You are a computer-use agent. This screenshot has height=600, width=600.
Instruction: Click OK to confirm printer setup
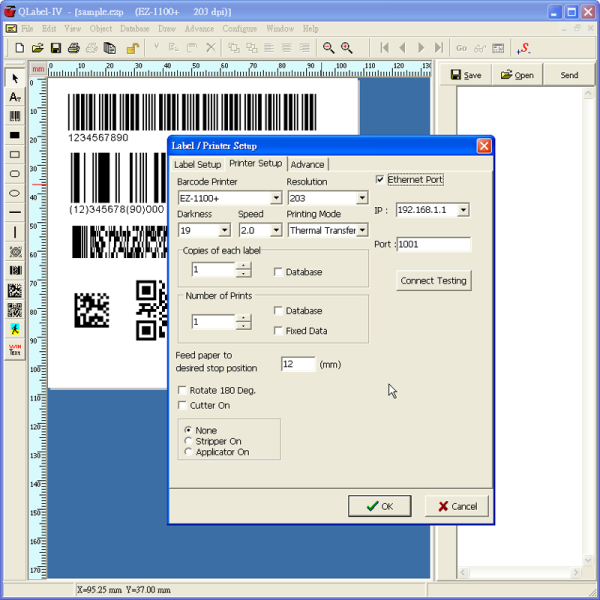click(380, 506)
